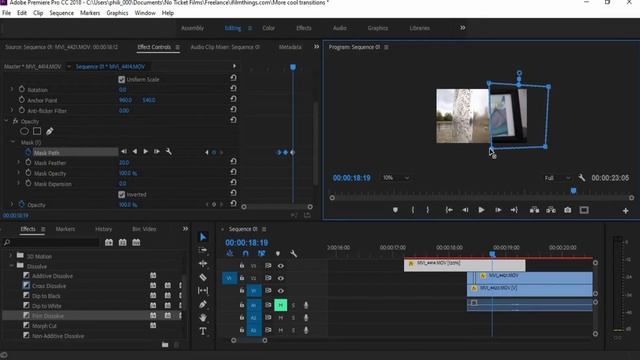Go to In point

pyautogui.click(x=449, y=210)
